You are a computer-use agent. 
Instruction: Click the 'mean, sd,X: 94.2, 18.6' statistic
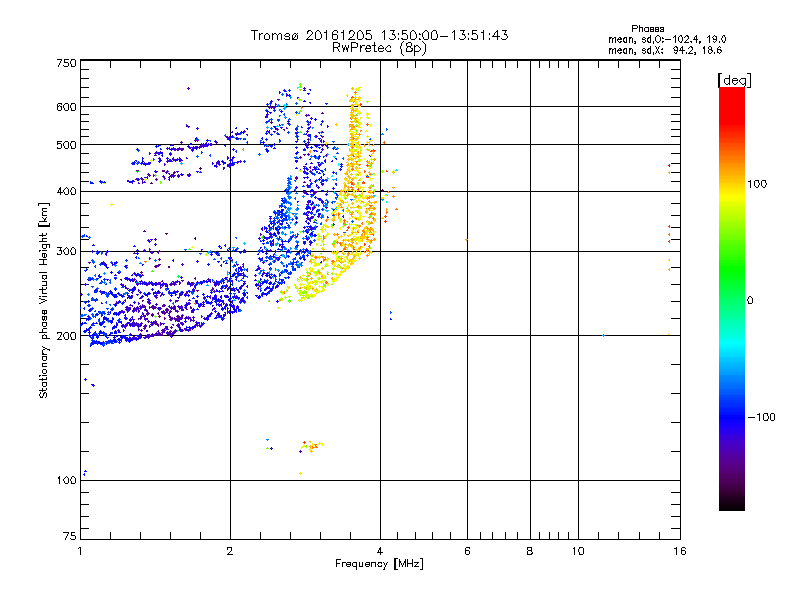click(x=665, y=50)
